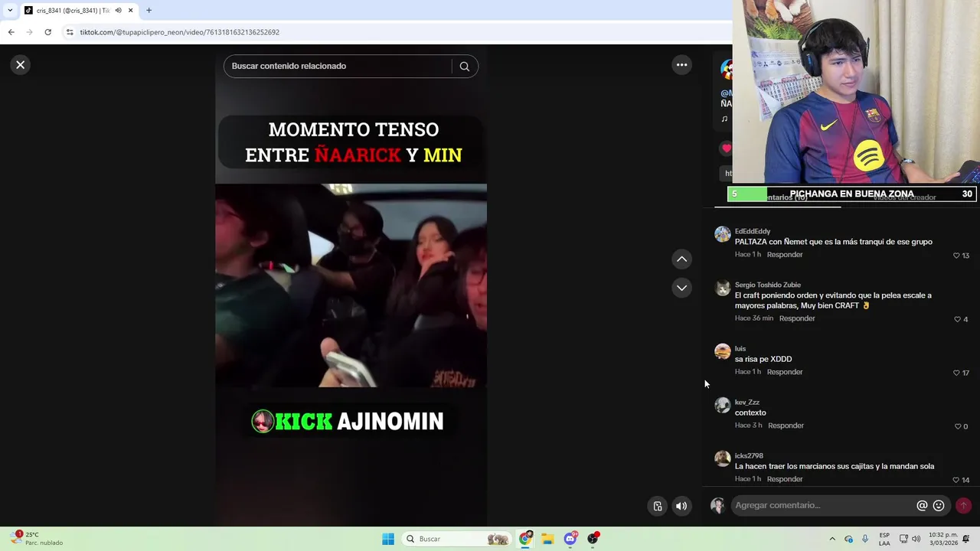Close the TikTok video viewer
Image resolution: width=980 pixels, height=551 pixels.
tap(21, 65)
